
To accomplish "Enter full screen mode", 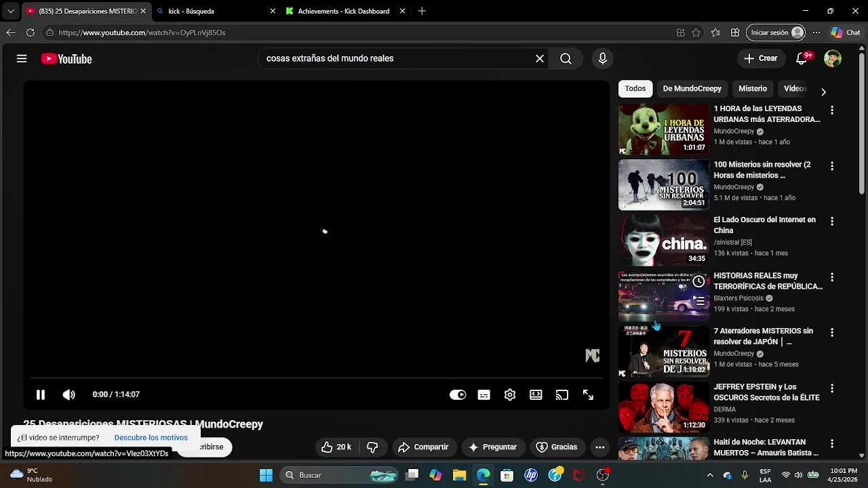I will [588, 394].
